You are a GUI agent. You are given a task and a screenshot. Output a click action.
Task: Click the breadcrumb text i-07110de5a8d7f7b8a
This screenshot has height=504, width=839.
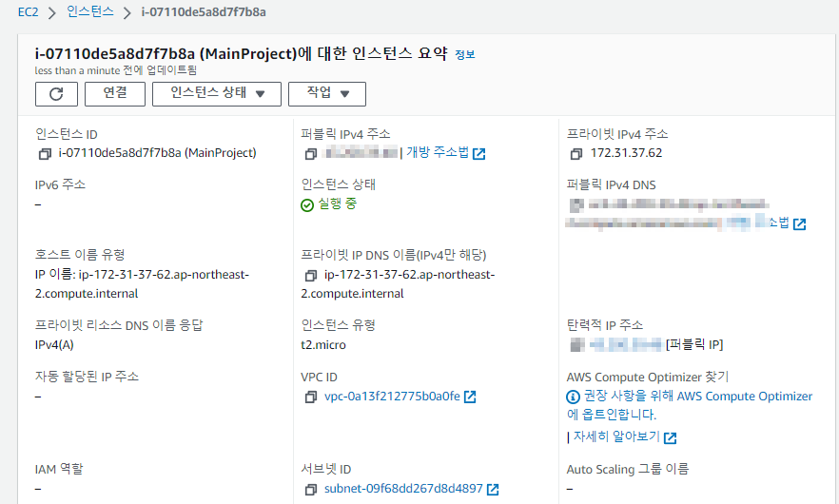pyautogui.click(x=204, y=11)
